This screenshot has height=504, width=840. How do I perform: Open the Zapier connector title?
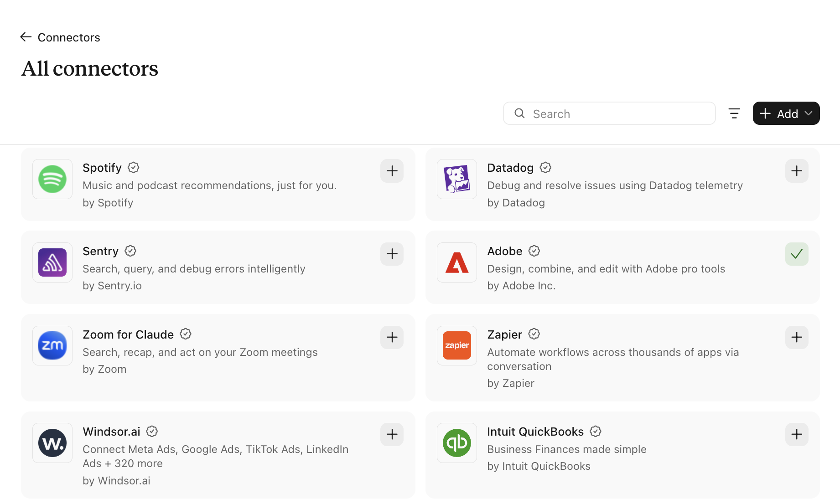(x=504, y=334)
